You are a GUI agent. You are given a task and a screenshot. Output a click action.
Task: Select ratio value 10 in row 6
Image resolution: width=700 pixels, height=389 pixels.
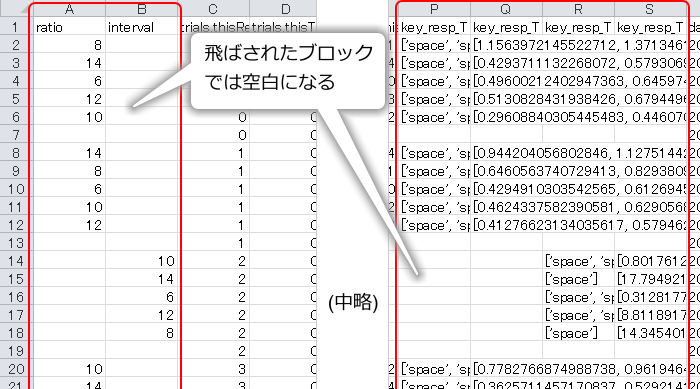(69, 117)
